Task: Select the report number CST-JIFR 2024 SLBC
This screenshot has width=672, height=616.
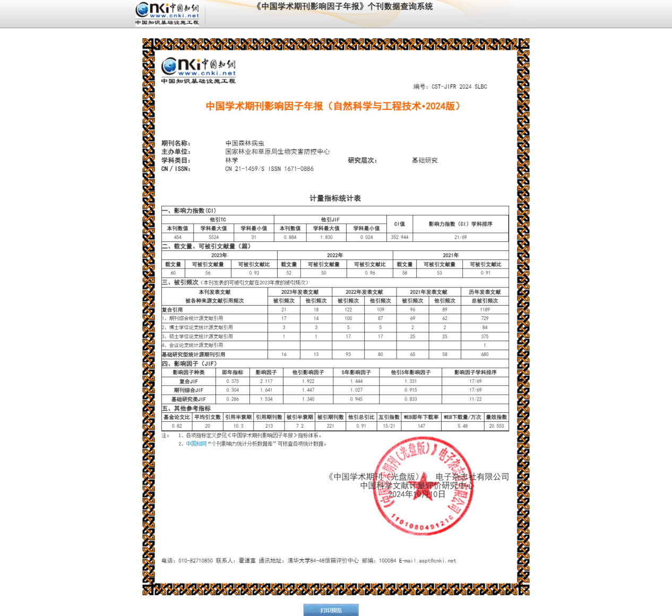Action: (459, 86)
